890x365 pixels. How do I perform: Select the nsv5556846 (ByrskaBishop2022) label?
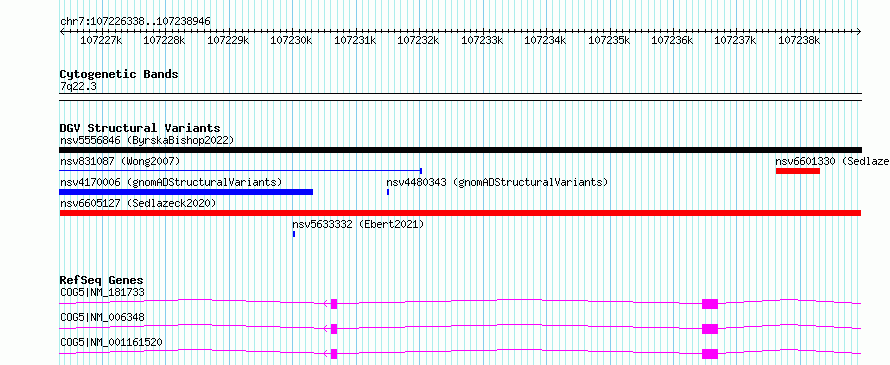[147, 140]
